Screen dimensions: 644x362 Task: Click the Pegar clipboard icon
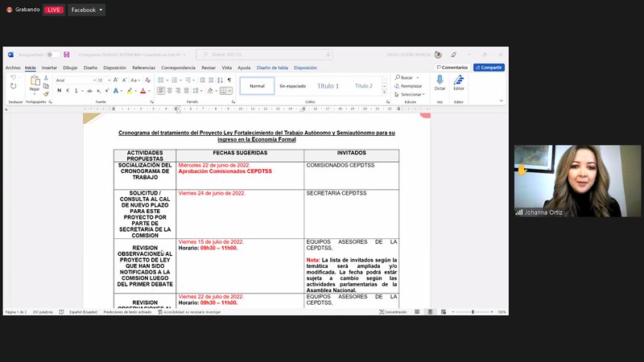(x=35, y=81)
